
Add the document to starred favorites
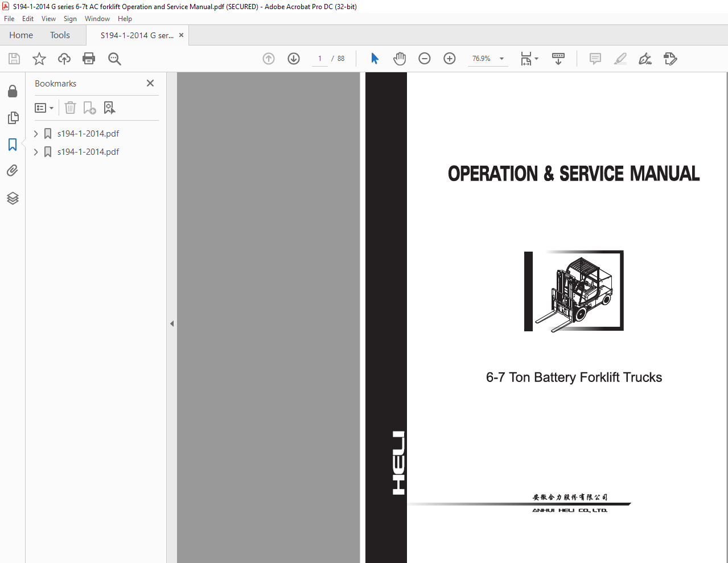[x=39, y=59]
